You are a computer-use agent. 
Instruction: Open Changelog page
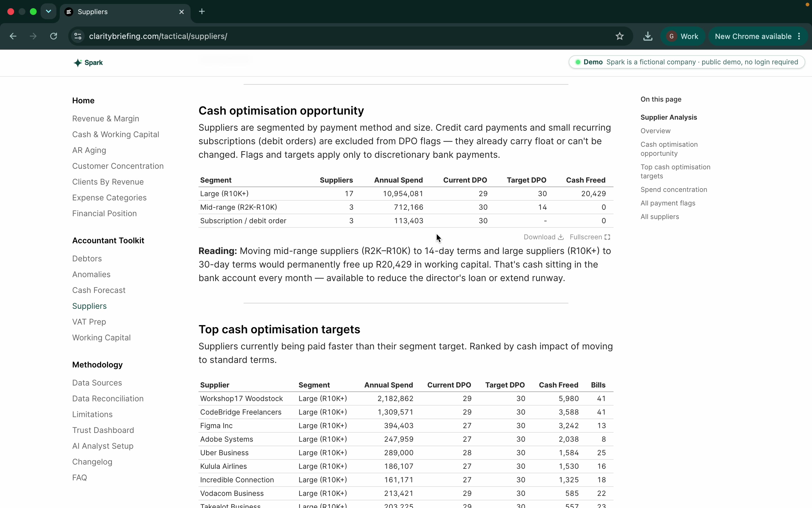pos(92,462)
